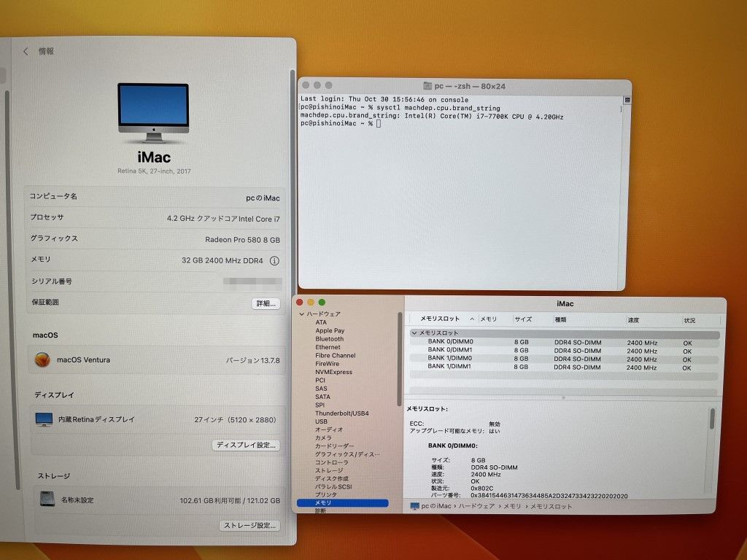Select highlighted メモリ item in sidebar
The width and height of the screenshot is (747, 560).
click(342, 503)
